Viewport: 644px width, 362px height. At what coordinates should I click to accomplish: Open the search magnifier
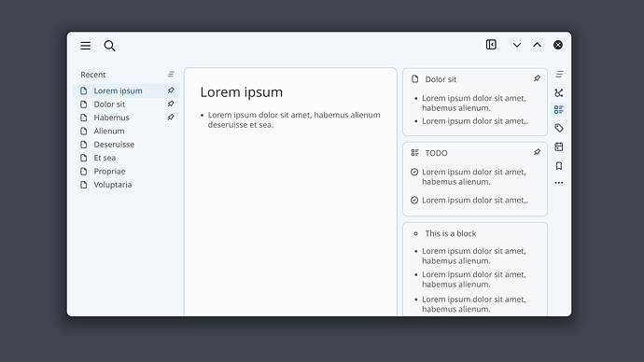(x=109, y=46)
